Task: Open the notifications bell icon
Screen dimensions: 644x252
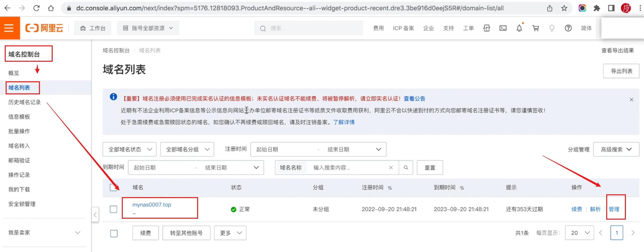Action: point(519,28)
